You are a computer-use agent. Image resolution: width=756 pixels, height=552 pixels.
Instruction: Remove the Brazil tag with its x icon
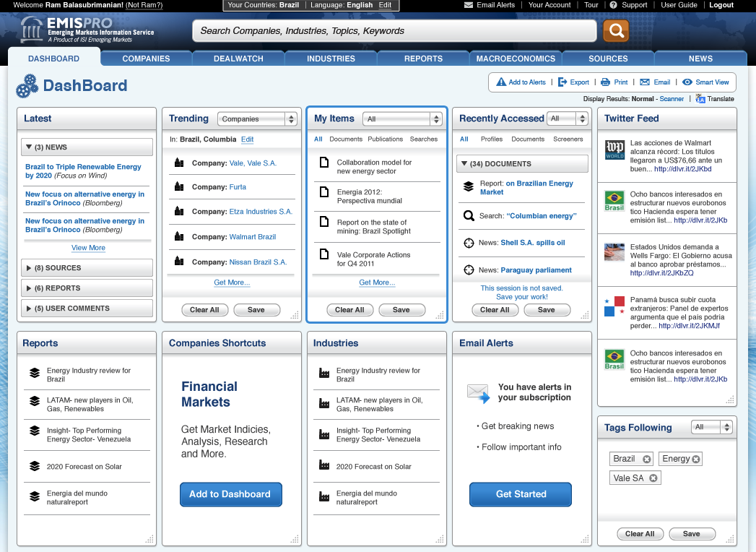646,459
